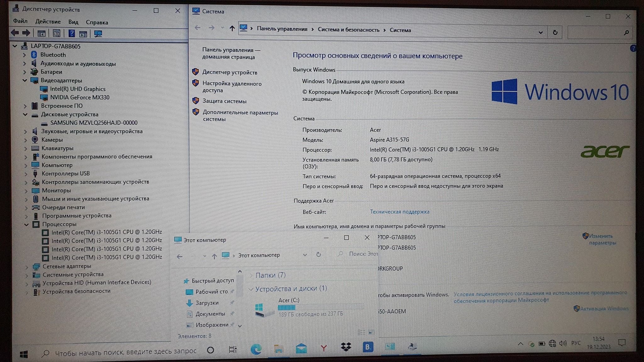This screenshot has width=644, height=362.
Task: Click the scan for hardware changes toolbar icon
Action: pyautogui.click(x=98, y=34)
